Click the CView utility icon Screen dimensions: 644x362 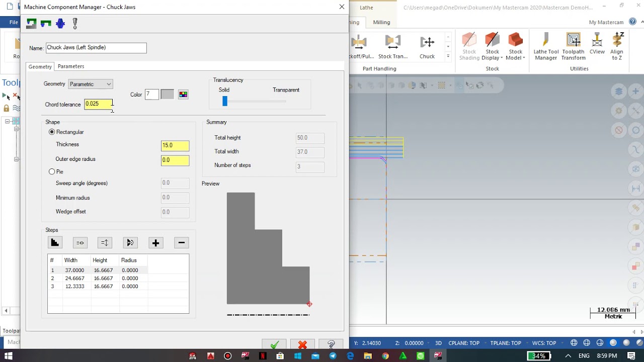tap(597, 44)
